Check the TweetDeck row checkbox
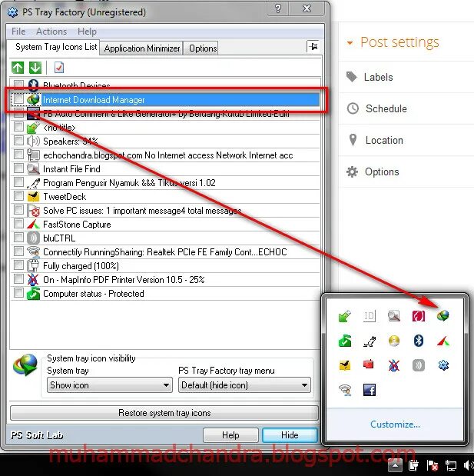 point(18,196)
